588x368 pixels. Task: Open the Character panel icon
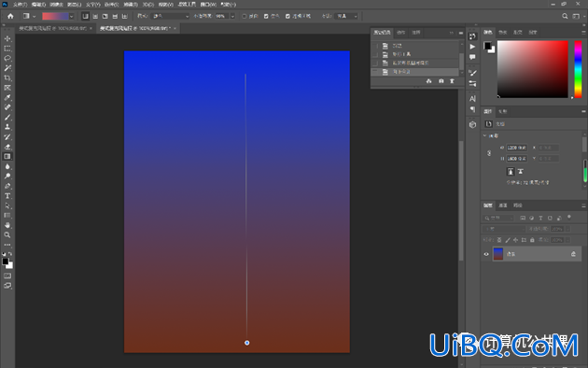click(472, 99)
